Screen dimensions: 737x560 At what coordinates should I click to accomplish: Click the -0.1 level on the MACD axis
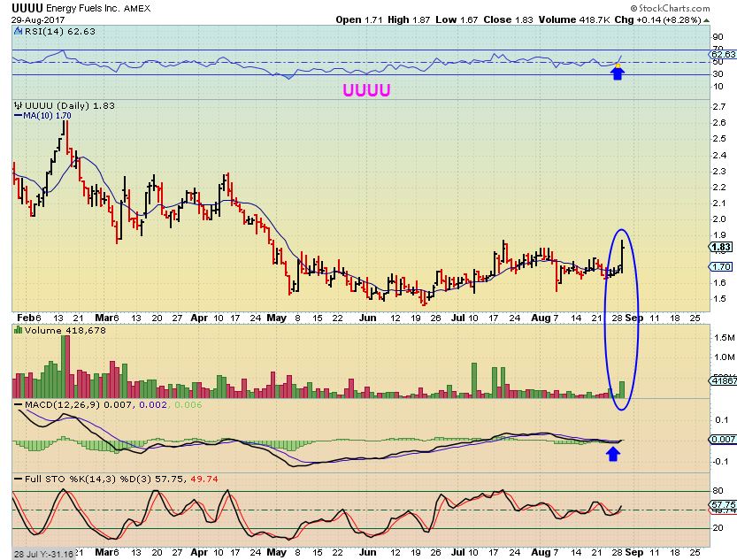tap(721, 461)
